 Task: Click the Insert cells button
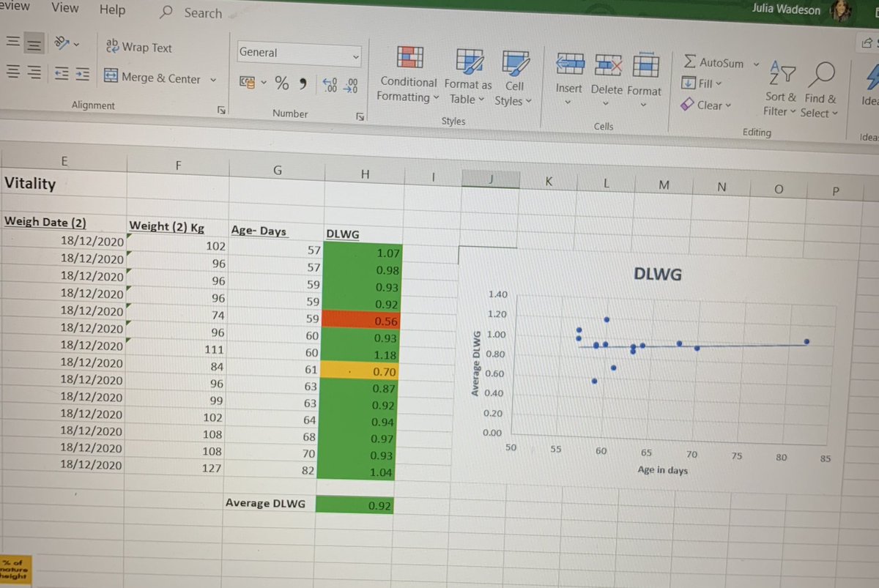pyautogui.click(x=569, y=73)
